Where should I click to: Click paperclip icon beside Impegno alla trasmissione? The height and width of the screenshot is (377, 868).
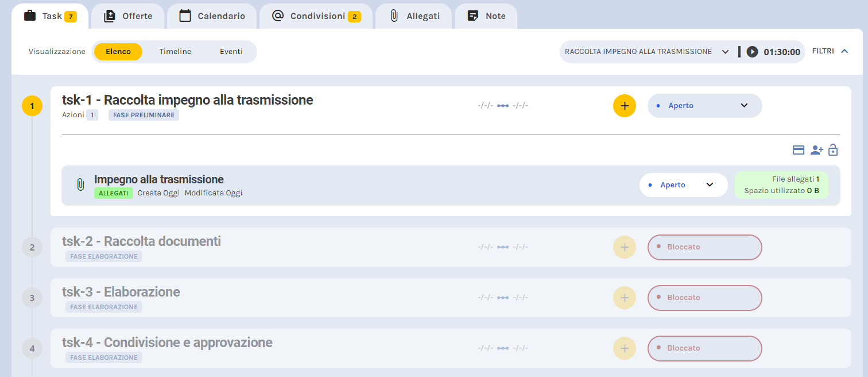coord(80,185)
